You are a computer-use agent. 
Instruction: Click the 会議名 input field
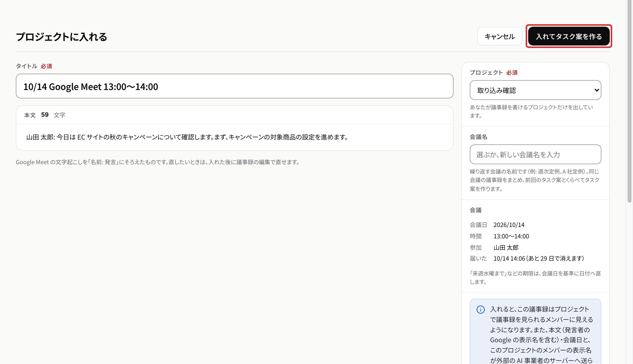click(535, 154)
